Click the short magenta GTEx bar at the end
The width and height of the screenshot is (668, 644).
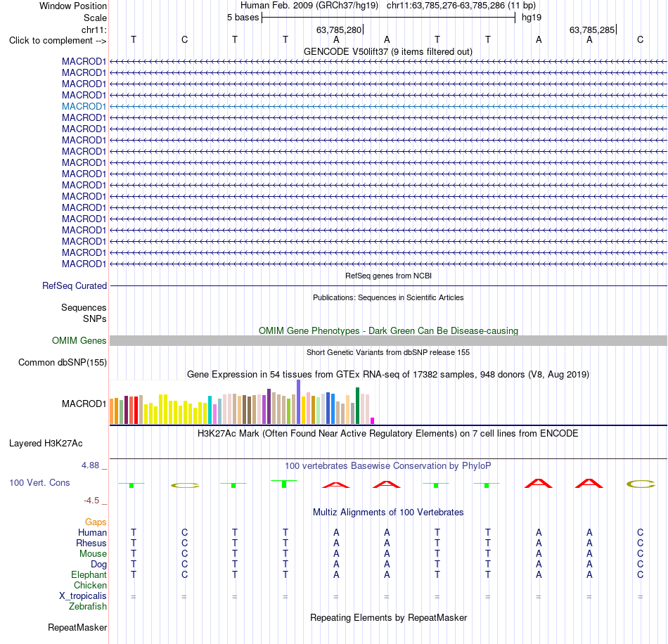[373, 421]
